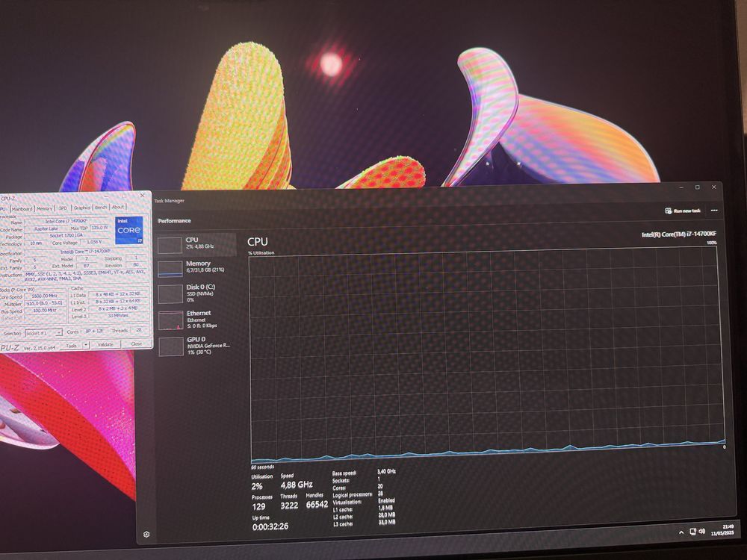Open the three-dots more options menu
Screen dimensions: 747x560
(x=714, y=210)
